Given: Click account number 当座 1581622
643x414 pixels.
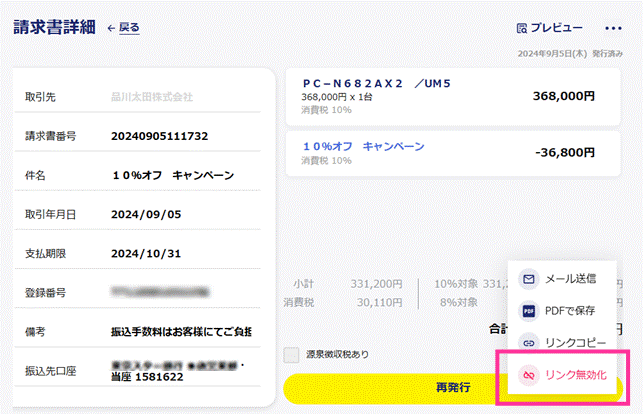Looking at the screenshot, I should (x=147, y=377).
